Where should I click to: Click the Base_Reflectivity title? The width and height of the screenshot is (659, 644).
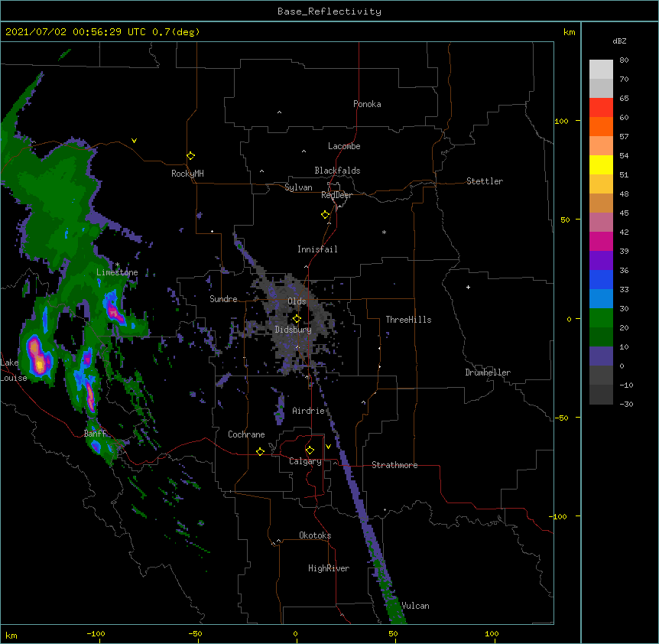329,11
